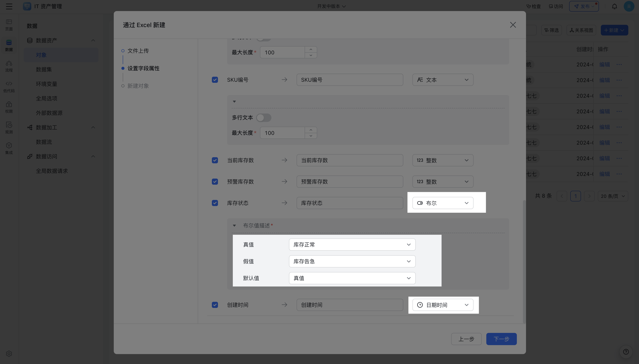
Task: Uncheck the 预警库存数 field checkbox
Action: [215, 181]
